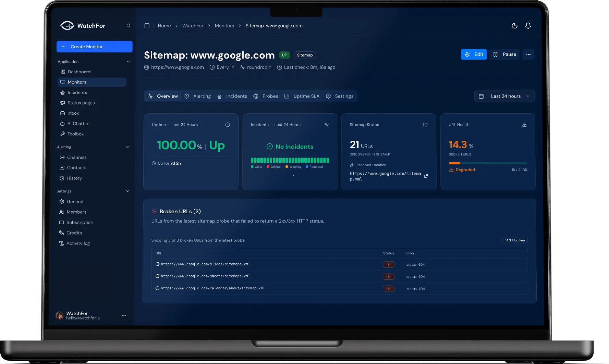Click the URL Health warning icon
The height and width of the screenshot is (364, 609).
(524, 125)
